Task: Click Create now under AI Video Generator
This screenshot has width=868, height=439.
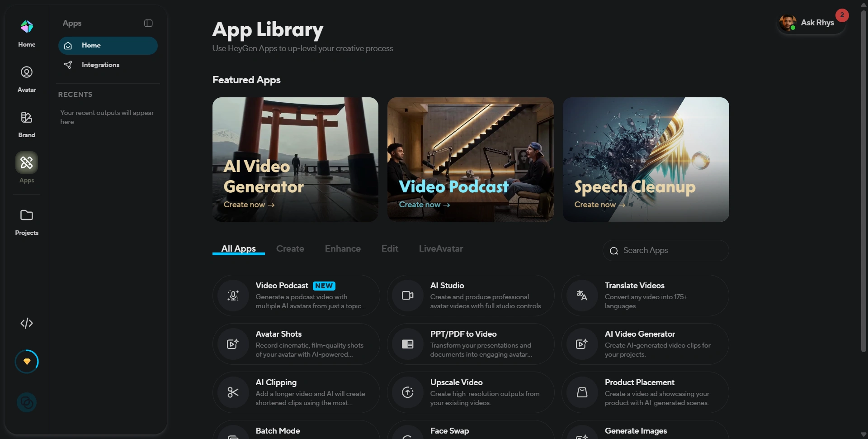Action: 249,205
